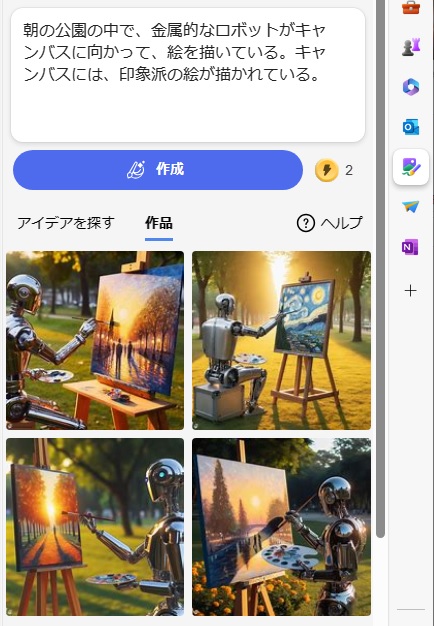Open thumbnail with orange tree-lined path canvas

(x=95, y=527)
